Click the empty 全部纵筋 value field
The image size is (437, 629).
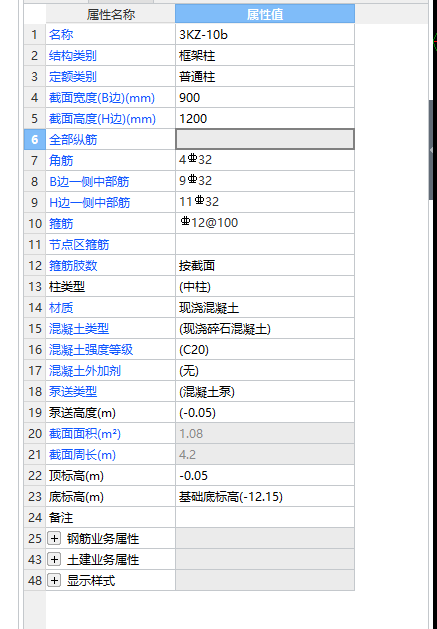(265, 139)
